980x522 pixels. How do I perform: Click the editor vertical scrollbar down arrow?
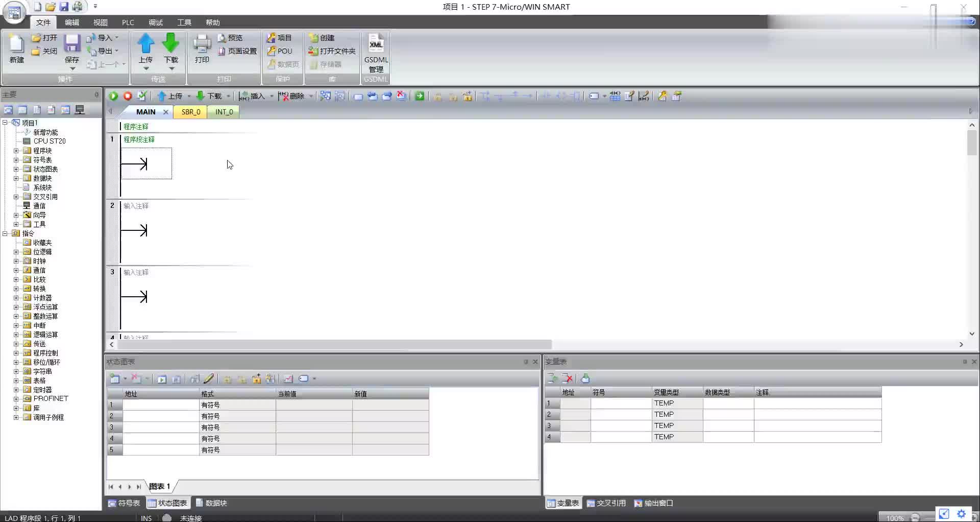tap(972, 334)
